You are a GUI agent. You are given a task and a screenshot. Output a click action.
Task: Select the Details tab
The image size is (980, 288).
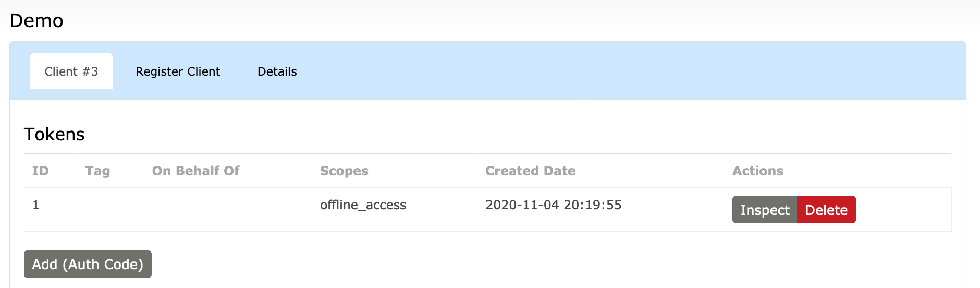277,71
